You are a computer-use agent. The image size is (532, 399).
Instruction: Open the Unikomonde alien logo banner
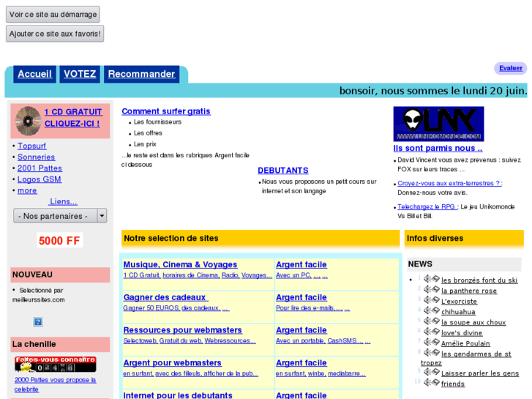[x=438, y=124]
